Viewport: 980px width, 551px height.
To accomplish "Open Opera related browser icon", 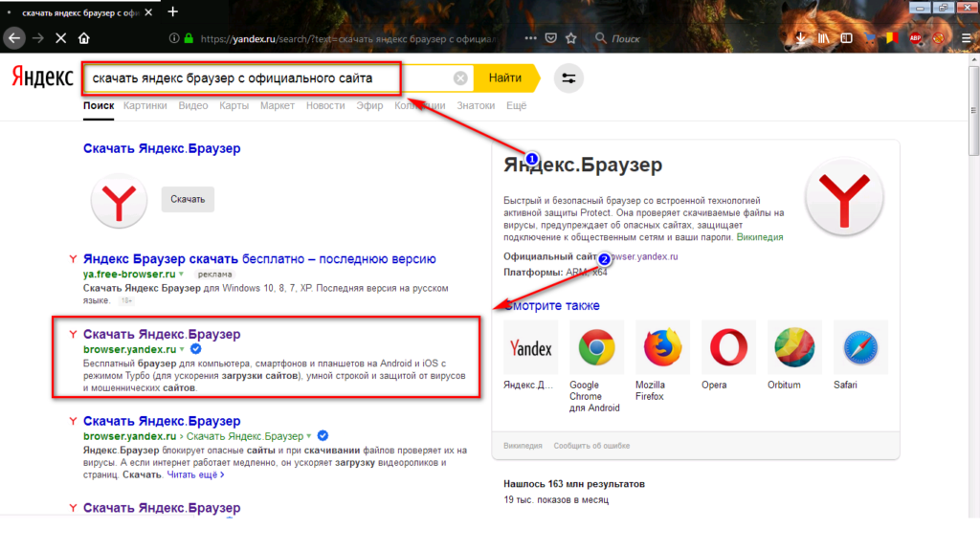I will (728, 347).
